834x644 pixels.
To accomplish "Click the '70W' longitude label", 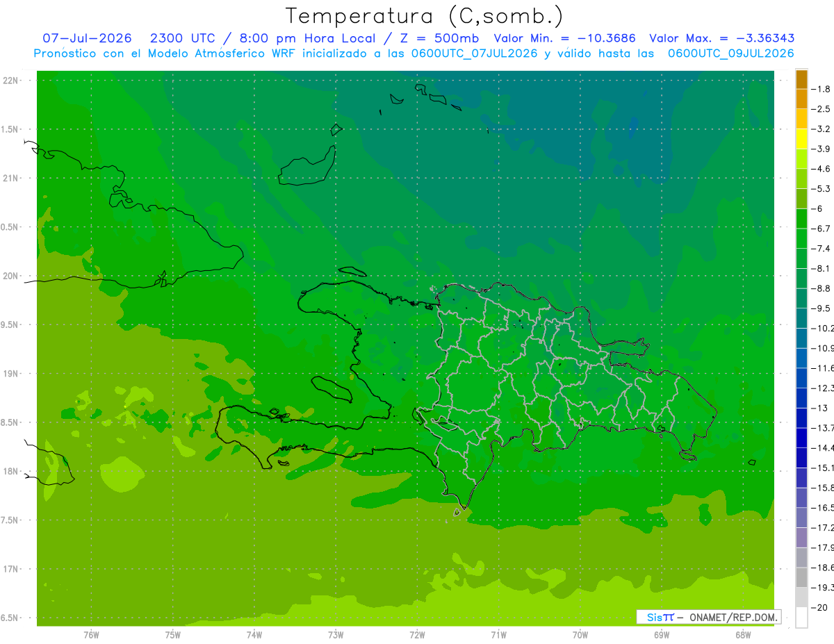I will pyautogui.click(x=580, y=635).
